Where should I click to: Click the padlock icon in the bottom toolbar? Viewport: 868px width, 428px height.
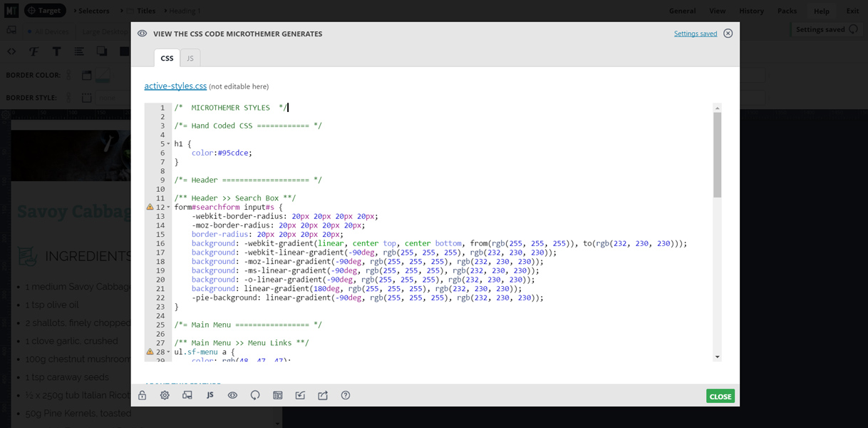pyautogui.click(x=143, y=395)
